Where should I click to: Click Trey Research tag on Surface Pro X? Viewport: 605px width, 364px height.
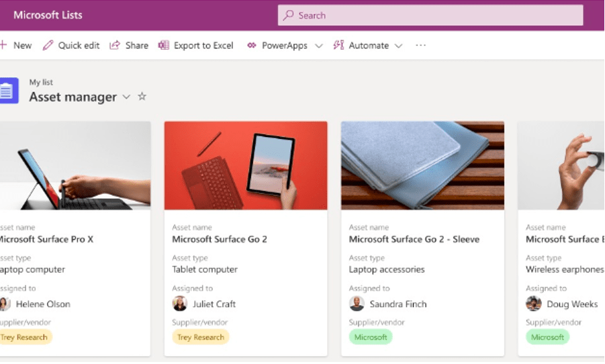point(25,337)
